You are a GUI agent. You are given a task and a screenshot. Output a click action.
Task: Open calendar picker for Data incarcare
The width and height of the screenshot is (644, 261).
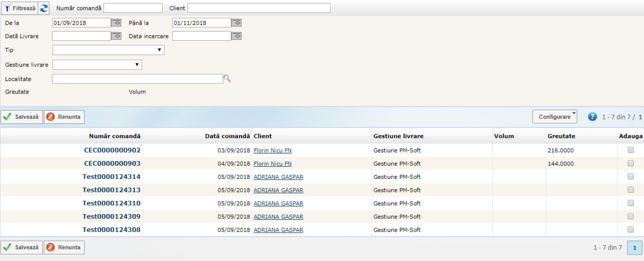[236, 36]
